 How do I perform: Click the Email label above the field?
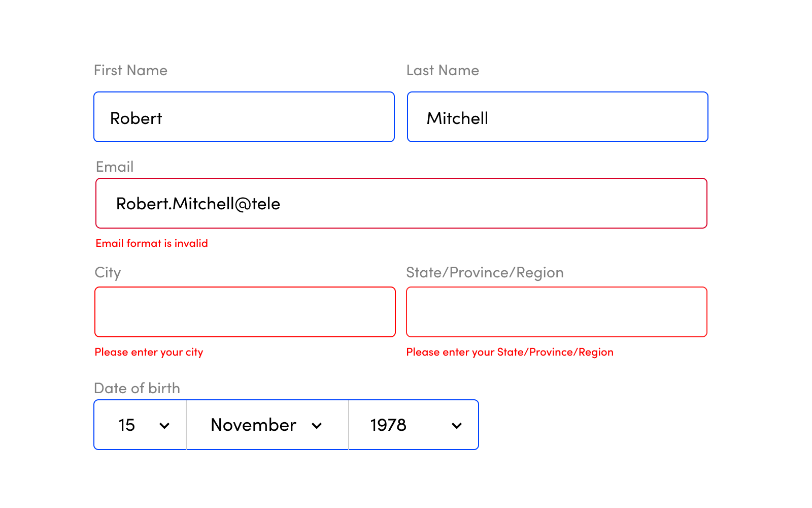click(x=114, y=167)
